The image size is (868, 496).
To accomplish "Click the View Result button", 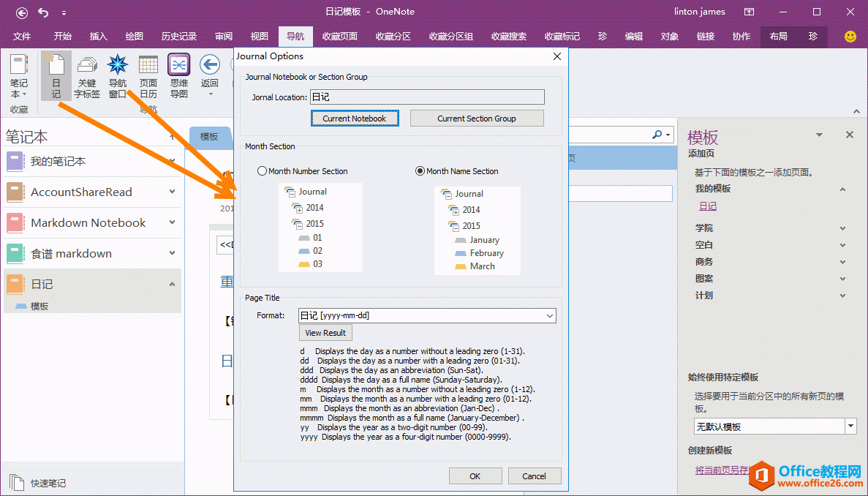I will tap(325, 333).
